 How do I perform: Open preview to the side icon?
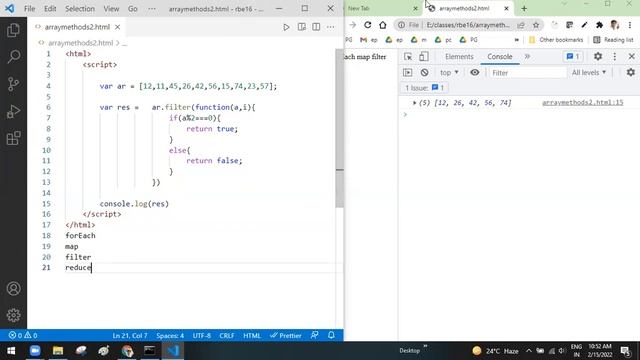(x=302, y=27)
